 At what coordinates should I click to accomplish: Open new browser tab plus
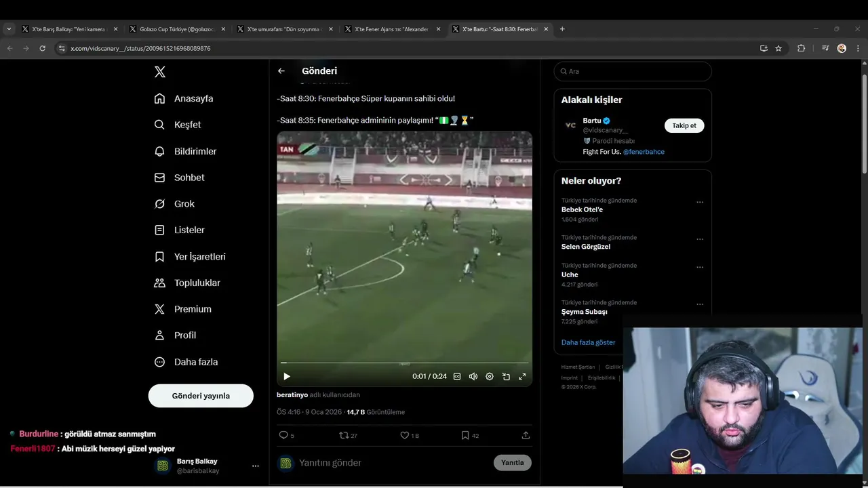point(562,29)
